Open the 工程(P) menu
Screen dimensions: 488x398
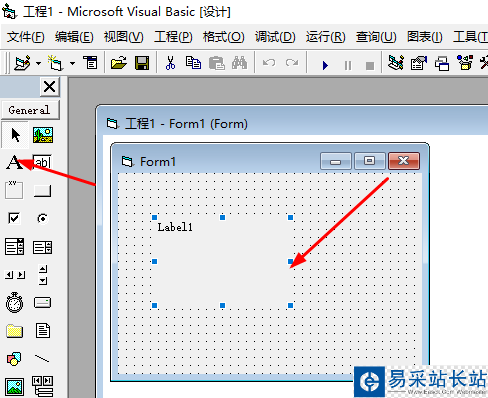173,37
